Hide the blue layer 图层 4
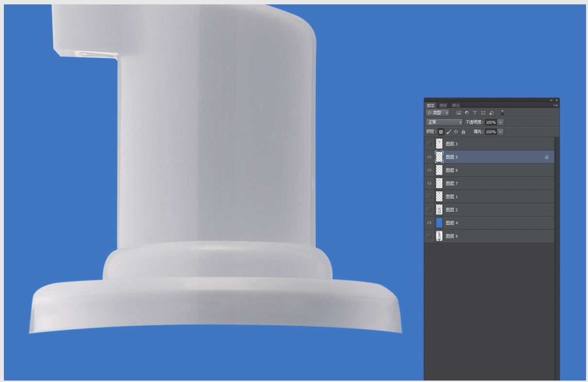Image resolution: width=588 pixels, height=382 pixels. (x=429, y=223)
